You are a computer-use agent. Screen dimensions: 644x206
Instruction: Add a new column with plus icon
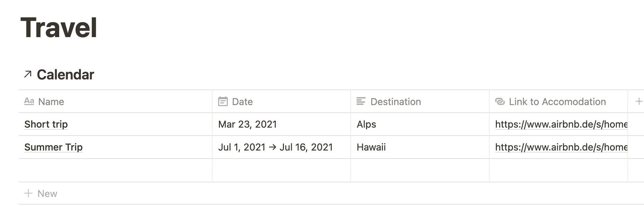tap(639, 101)
